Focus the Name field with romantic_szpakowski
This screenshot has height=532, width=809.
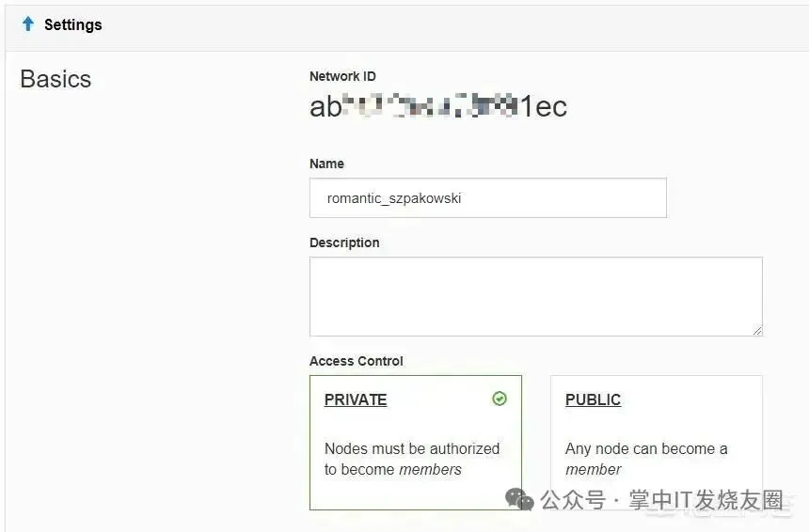point(487,198)
